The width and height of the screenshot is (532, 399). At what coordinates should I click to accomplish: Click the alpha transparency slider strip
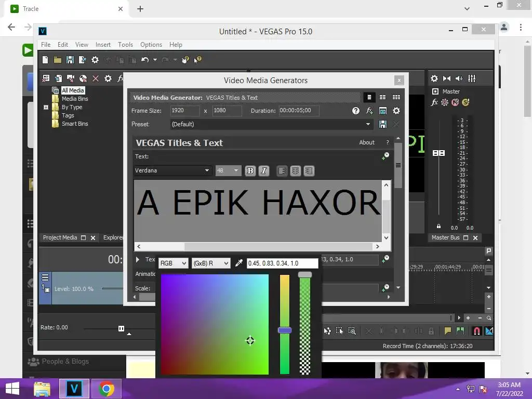click(305, 325)
